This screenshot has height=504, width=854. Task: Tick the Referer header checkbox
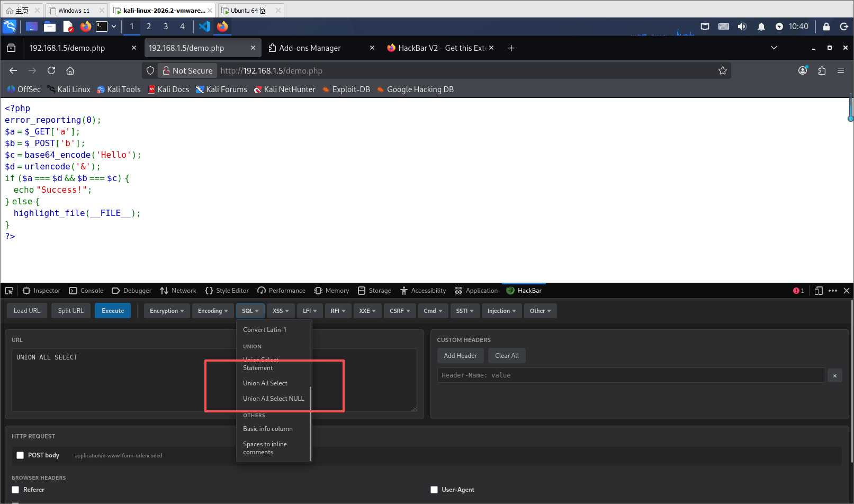pyautogui.click(x=15, y=490)
